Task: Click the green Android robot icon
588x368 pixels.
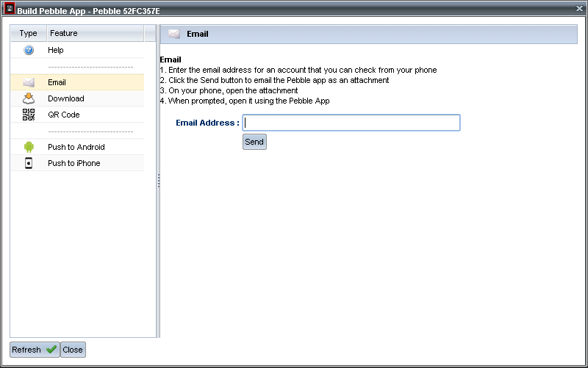Action: coord(29,147)
